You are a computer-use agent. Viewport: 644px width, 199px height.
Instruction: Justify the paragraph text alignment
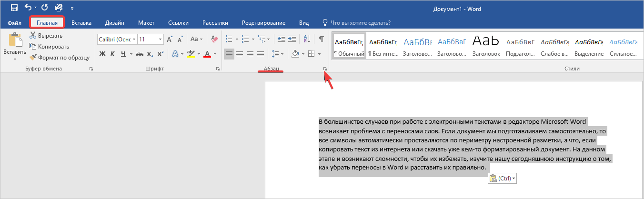tap(261, 54)
